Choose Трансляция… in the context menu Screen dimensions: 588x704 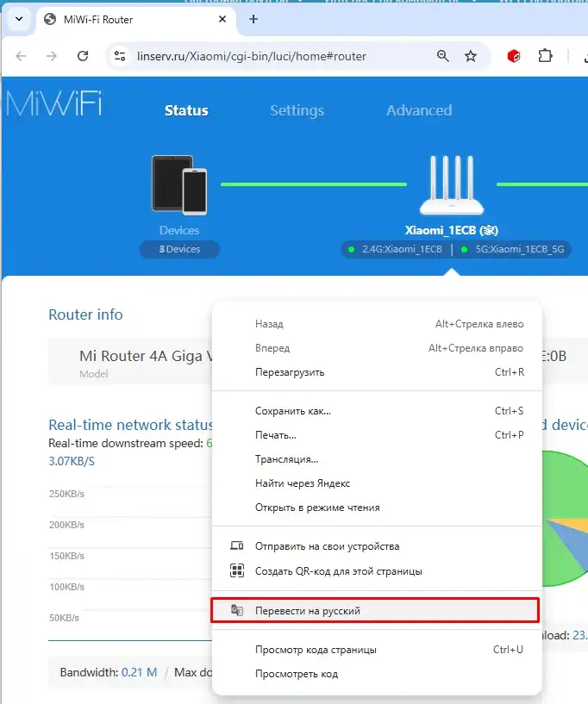377,459
